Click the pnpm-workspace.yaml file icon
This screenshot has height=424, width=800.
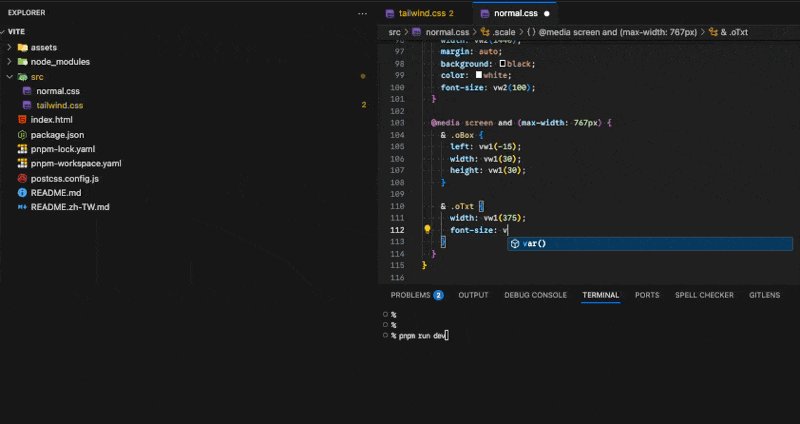pos(22,164)
